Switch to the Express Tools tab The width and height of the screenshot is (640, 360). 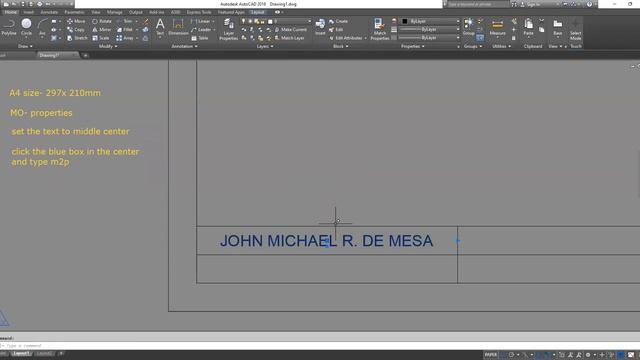tap(199, 12)
